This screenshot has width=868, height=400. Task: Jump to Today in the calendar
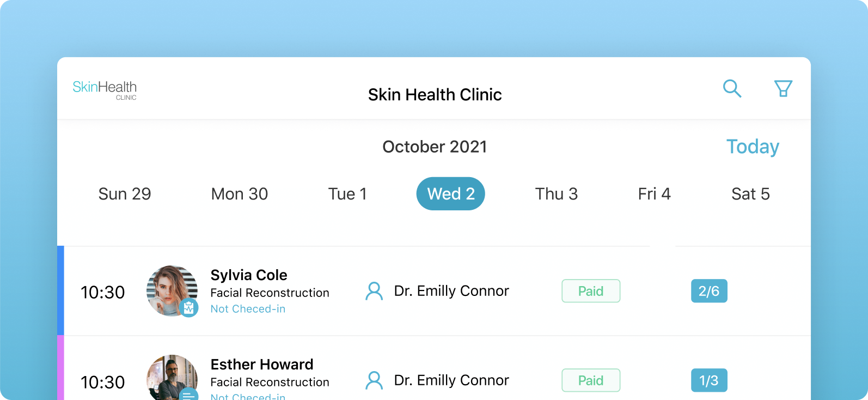point(753,147)
